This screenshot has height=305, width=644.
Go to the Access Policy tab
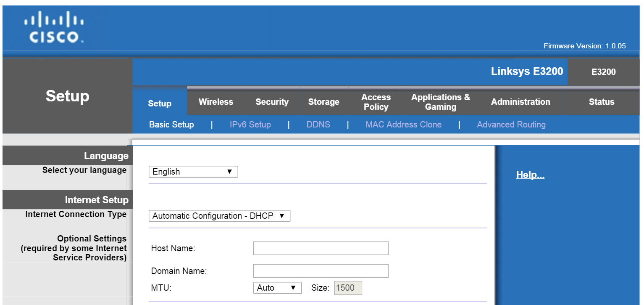tap(376, 102)
